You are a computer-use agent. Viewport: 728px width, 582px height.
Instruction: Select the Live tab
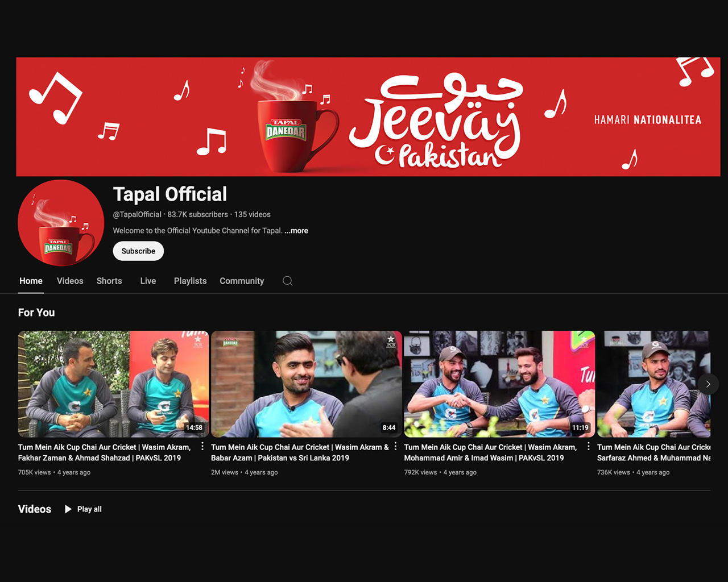[x=148, y=281]
